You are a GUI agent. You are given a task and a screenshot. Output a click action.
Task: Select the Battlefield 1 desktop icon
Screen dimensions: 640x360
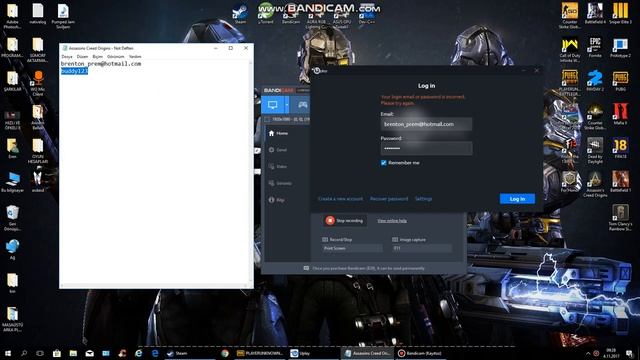620,182
